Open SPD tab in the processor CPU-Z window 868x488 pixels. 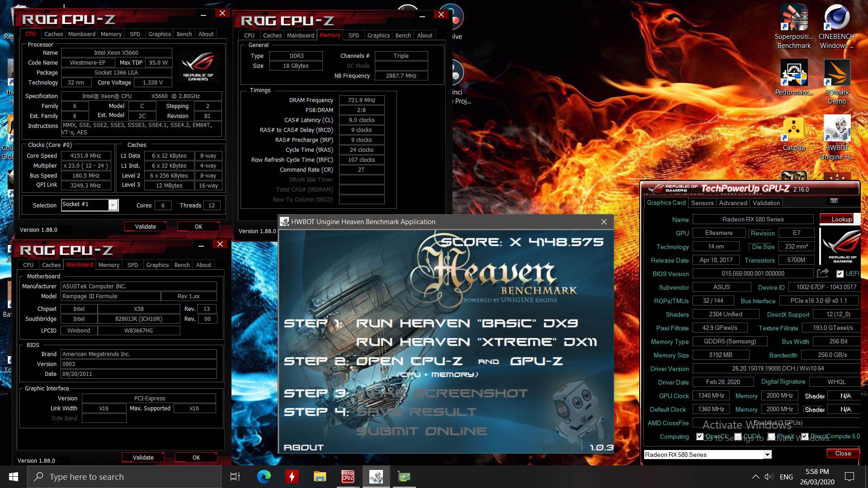click(135, 34)
